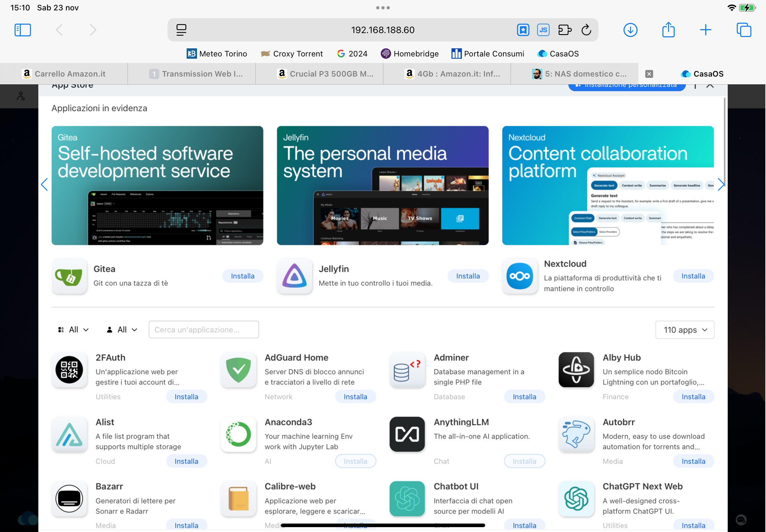This screenshot has width=766, height=532.
Task: Switch to Carrello Amazon.it tab
Action: (x=64, y=74)
